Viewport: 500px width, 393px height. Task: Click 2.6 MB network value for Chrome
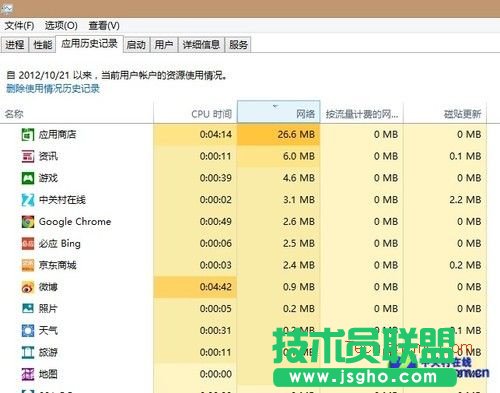299,222
